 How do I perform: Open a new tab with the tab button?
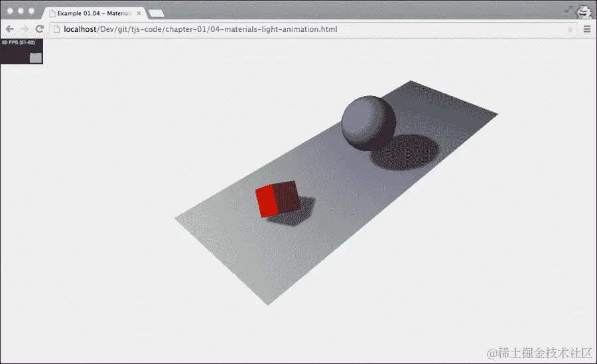(156, 14)
